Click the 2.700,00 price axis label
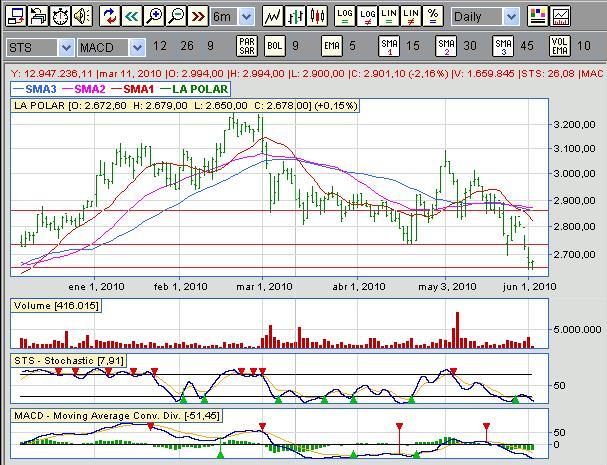This screenshot has height=465, width=607. 574,254
